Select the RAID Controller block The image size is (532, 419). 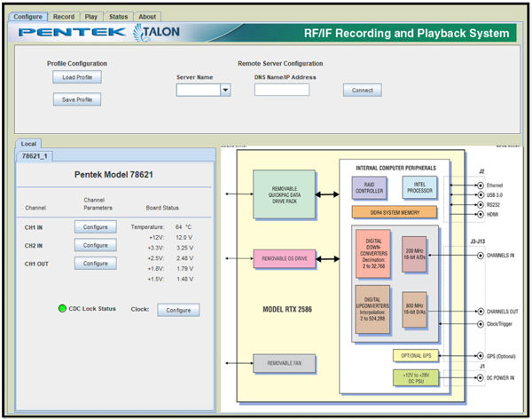(x=369, y=187)
